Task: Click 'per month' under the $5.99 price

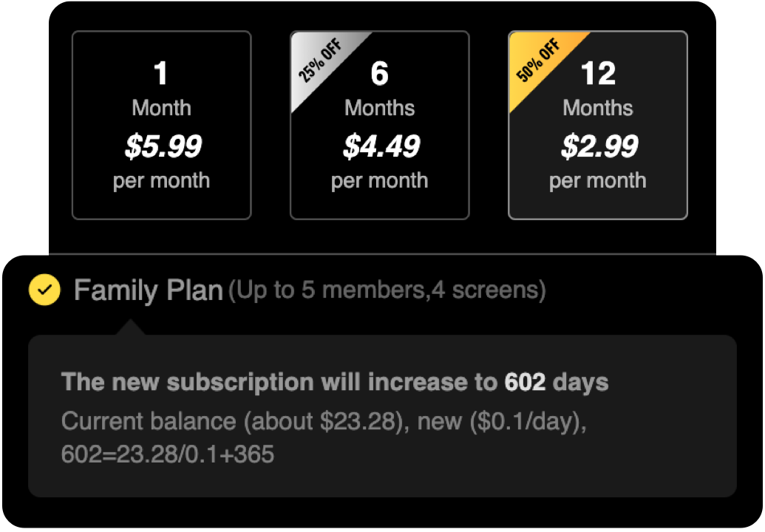Action: pyautogui.click(x=161, y=181)
